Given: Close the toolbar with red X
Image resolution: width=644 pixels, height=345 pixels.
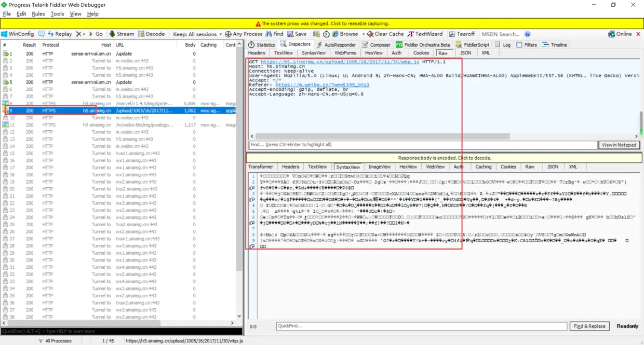Looking at the screenshot, I should 637,34.
